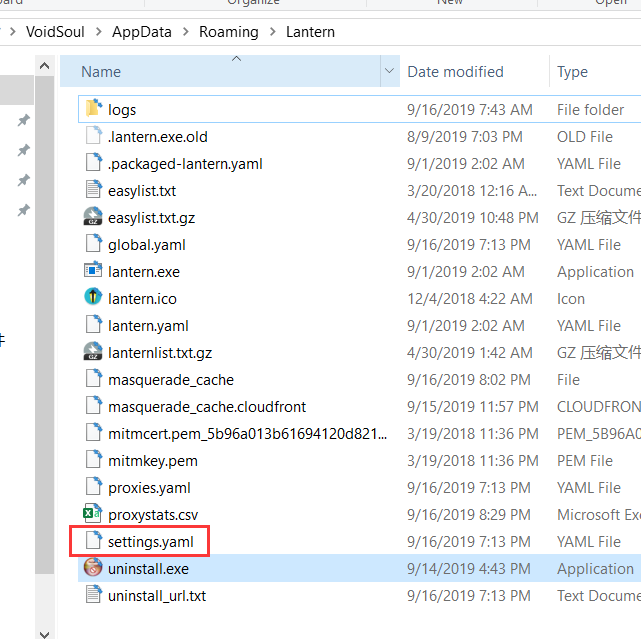
Task: Click the lantern.exe application icon
Action: 94,271
